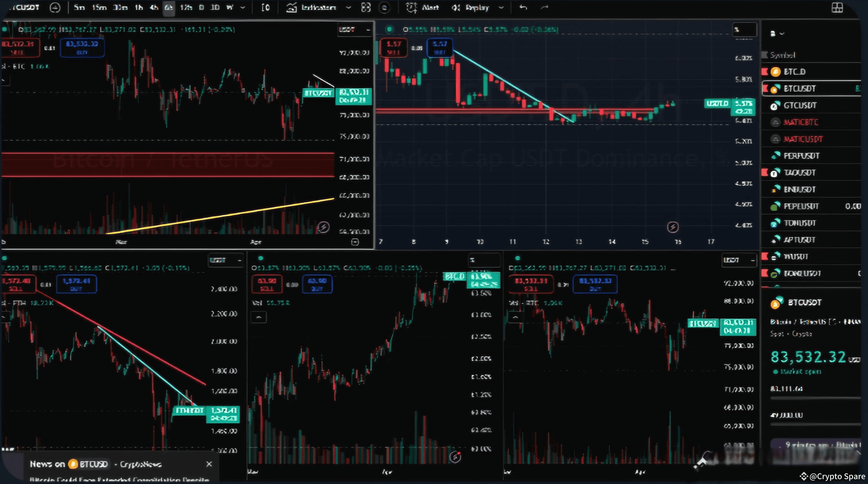This screenshot has height=484, width=868.
Task: Open the symbol search BTCUSDT field
Action: pyautogui.click(x=25, y=7)
